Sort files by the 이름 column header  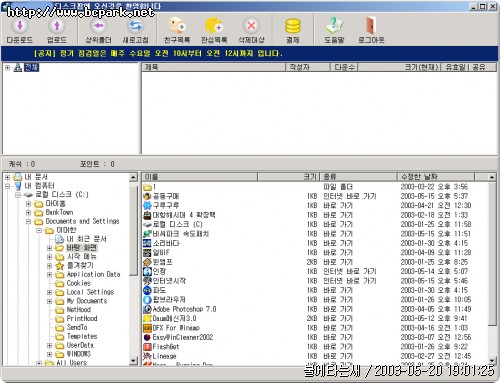(200, 177)
